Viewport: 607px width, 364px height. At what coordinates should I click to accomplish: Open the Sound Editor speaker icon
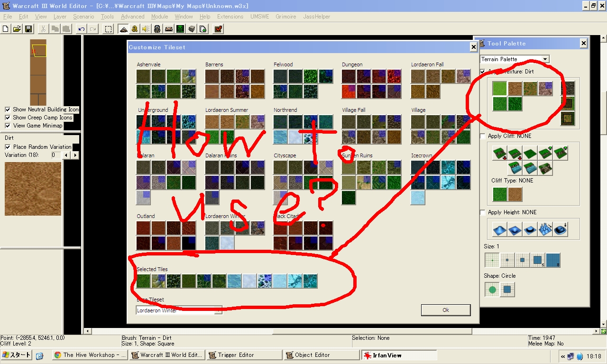[x=146, y=29]
